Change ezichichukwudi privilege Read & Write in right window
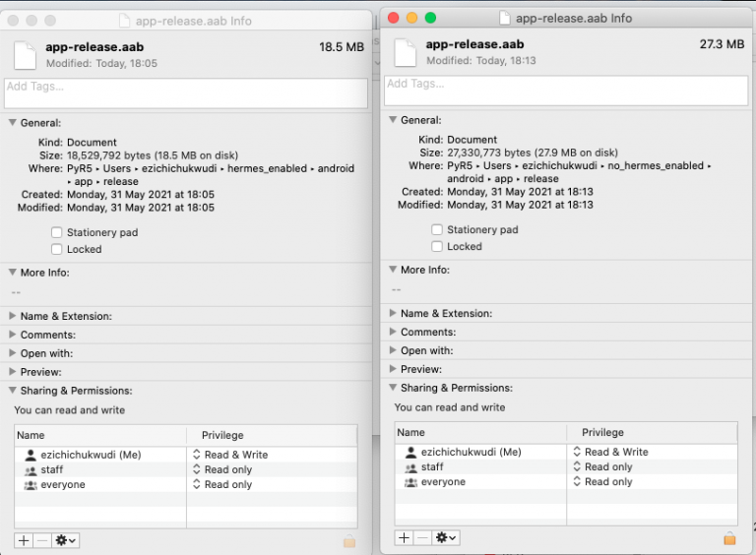756x555 pixels. 611,452
